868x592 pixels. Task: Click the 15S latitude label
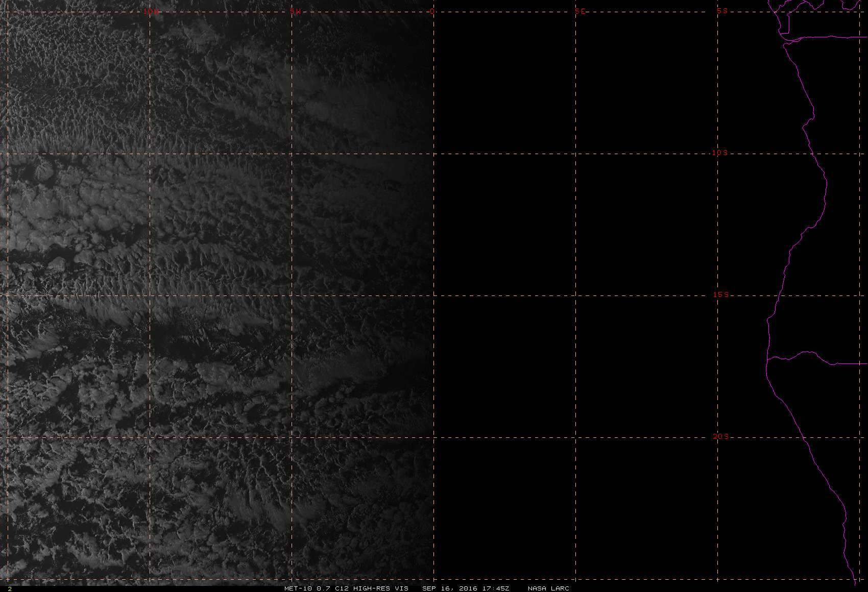(x=720, y=294)
